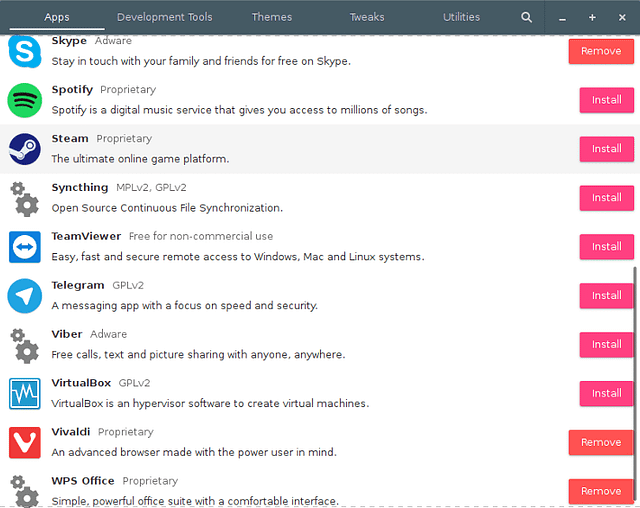The height and width of the screenshot is (508, 640).
Task: Click the WPS Office gear icon
Action: pos(24,491)
